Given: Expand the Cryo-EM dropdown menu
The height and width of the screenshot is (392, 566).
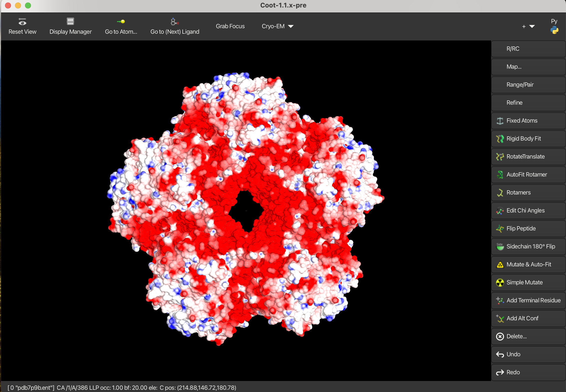Looking at the screenshot, I should tap(277, 26).
